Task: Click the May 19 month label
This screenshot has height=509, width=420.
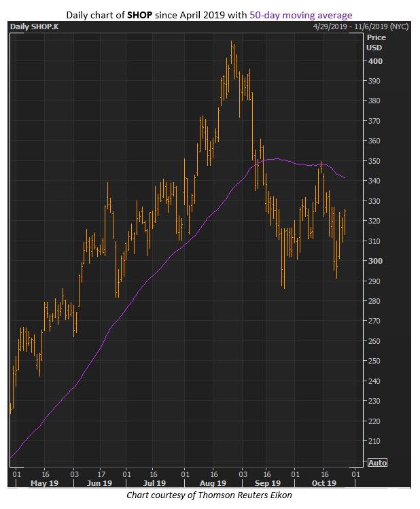Action: 44,483
